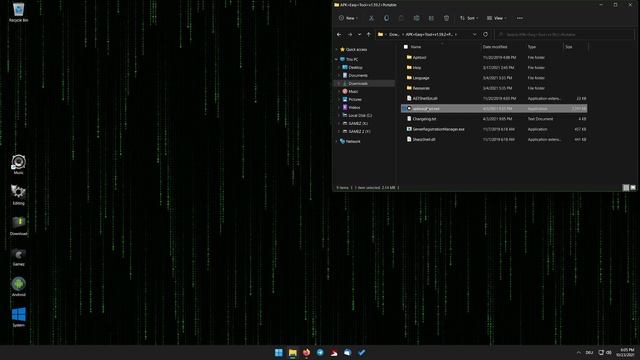Expand the Quick access tree node

click(337, 49)
